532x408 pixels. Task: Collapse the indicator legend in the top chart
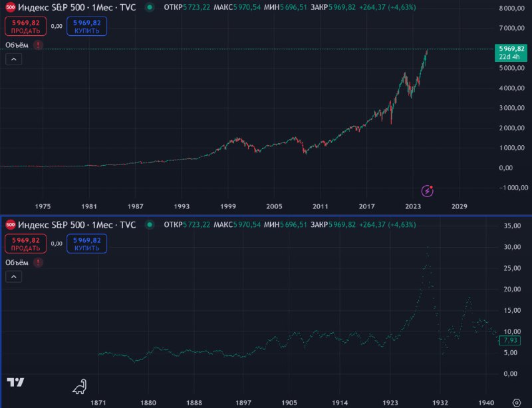pos(13,59)
